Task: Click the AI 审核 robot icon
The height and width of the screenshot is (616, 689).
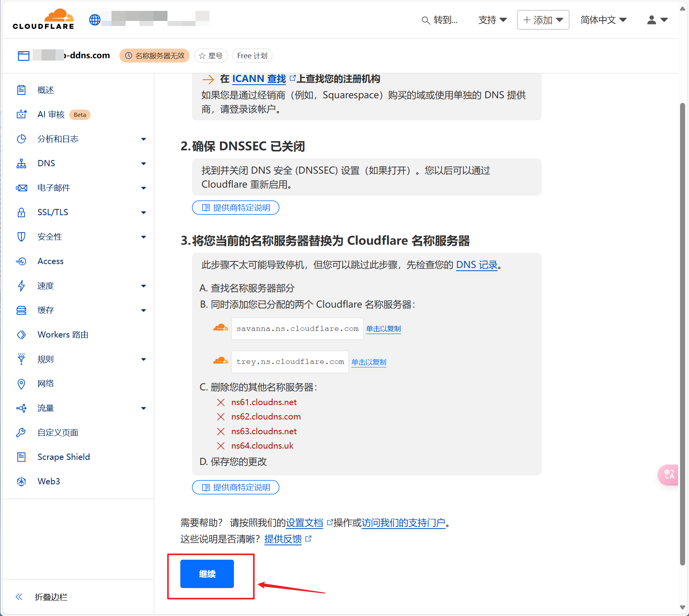Action: [21, 115]
